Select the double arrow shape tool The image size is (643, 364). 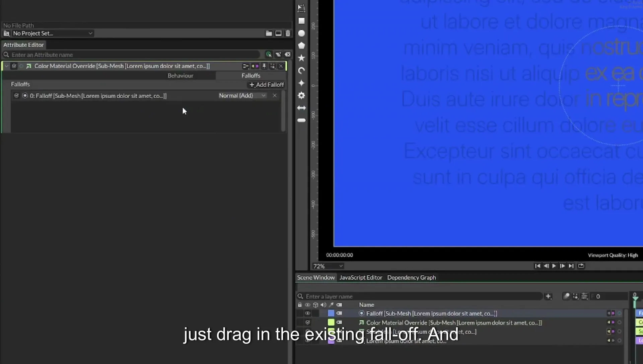tap(301, 108)
